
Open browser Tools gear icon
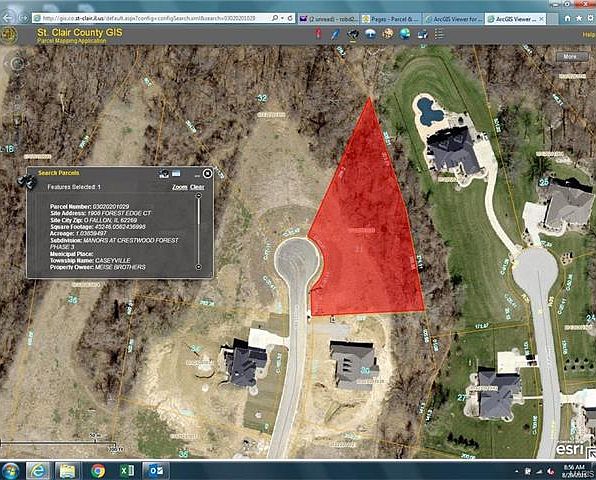click(591, 18)
